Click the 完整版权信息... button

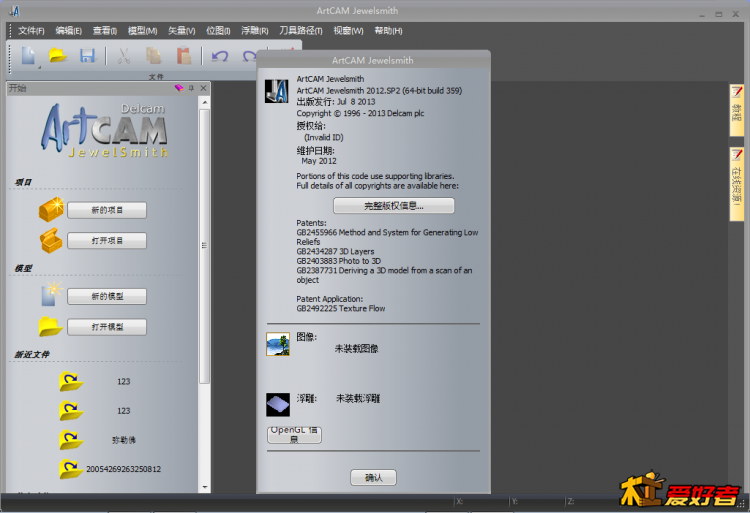click(x=394, y=206)
